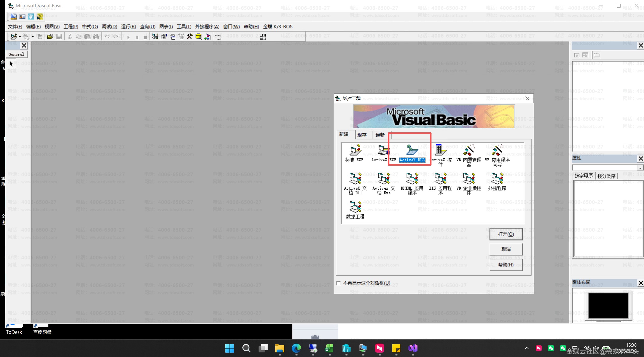Screen dimensions: 644x357
Task: Open the 外接程序(A) menu
Action: point(207,26)
